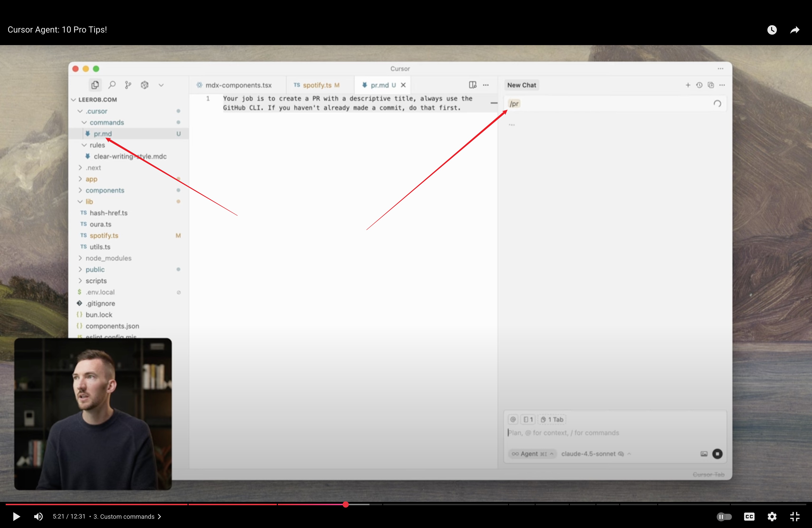Expand the node_modules folder
Viewport: 812px width, 528px height.
pos(108,258)
